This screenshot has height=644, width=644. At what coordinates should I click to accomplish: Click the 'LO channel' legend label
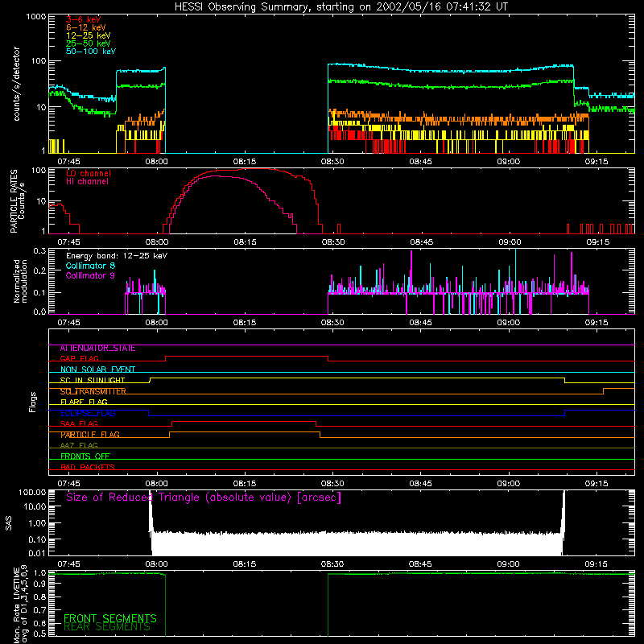[x=89, y=173]
